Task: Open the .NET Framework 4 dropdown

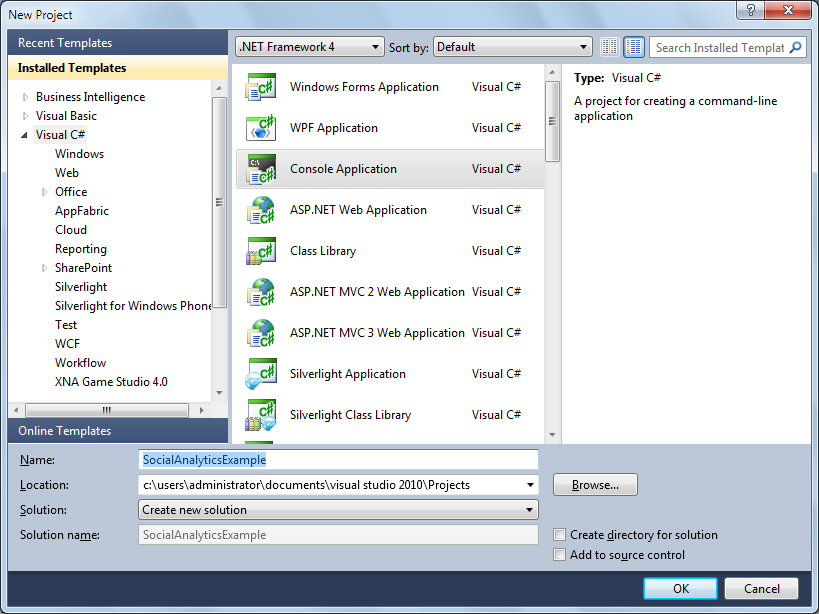Action: (x=310, y=47)
